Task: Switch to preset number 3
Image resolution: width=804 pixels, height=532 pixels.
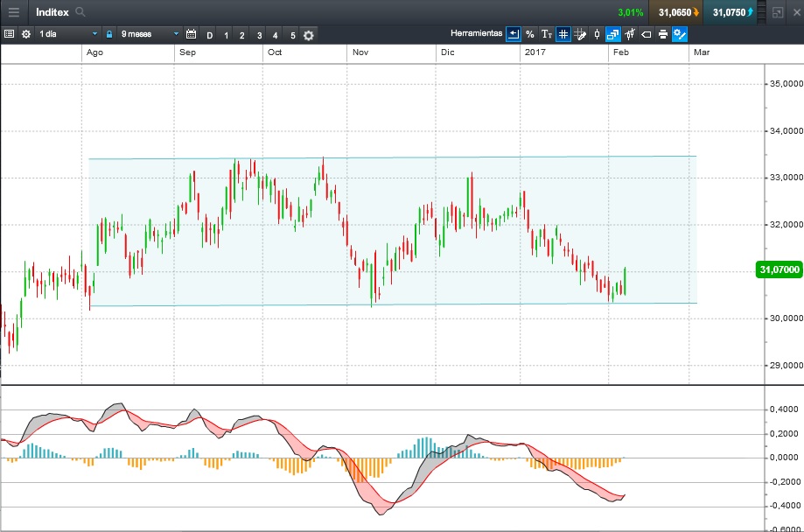Action: click(259, 35)
